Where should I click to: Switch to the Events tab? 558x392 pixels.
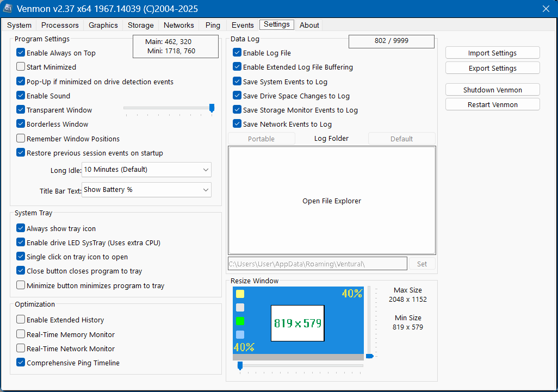pos(243,25)
